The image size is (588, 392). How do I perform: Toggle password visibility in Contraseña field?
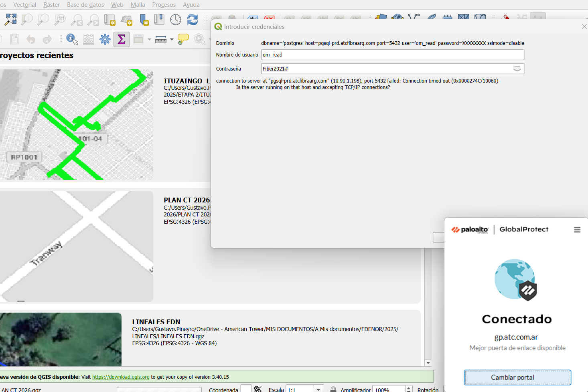pos(517,69)
